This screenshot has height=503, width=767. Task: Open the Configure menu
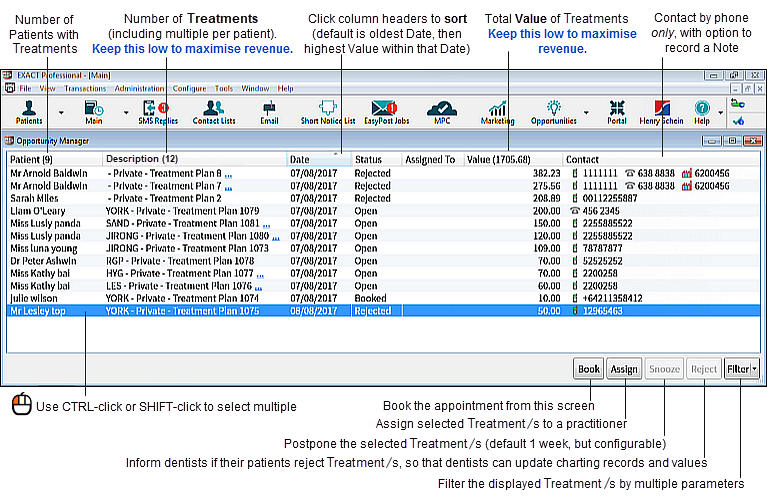[189, 89]
